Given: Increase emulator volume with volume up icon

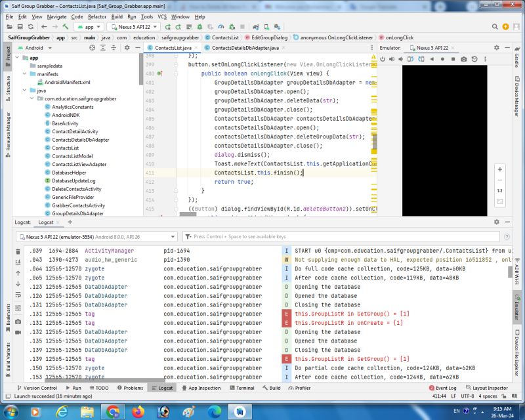Looking at the screenshot, I should 392,58.
